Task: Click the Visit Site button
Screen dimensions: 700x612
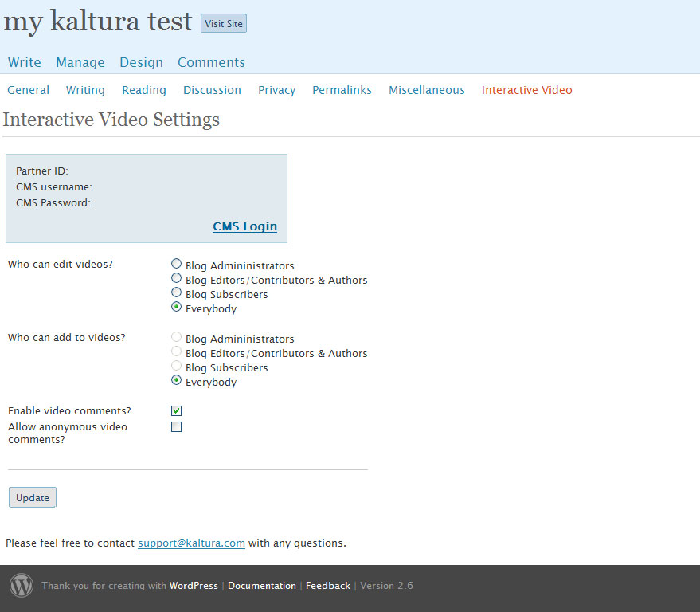Action: (224, 23)
